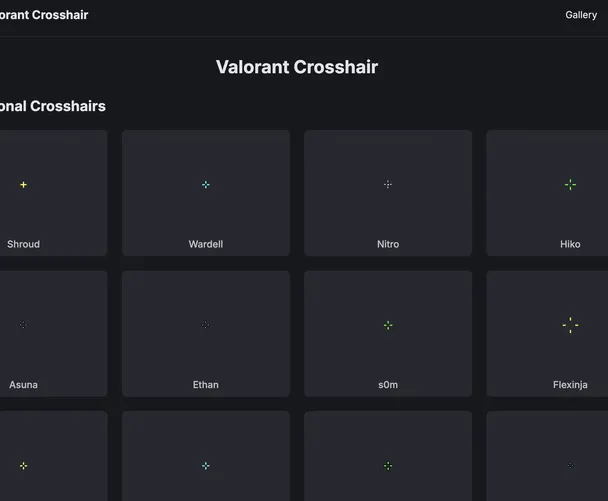Open the Gallery link in header

(x=581, y=15)
